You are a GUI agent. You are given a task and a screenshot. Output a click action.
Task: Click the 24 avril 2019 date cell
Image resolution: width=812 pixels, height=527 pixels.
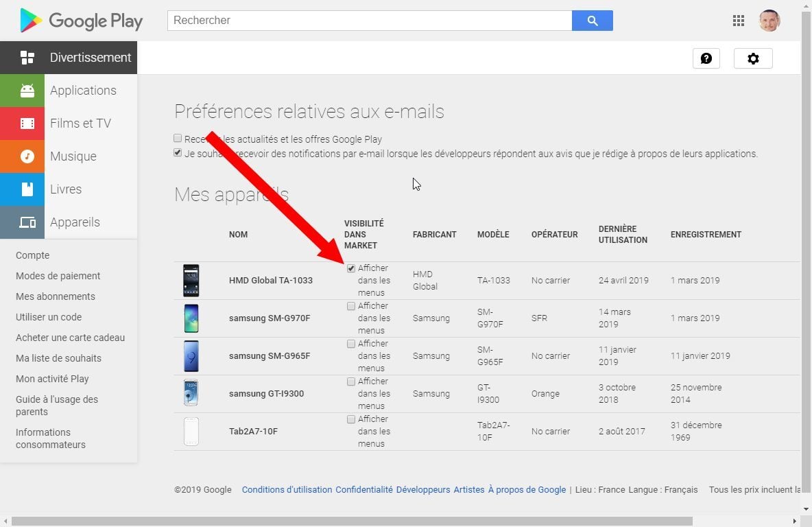click(x=623, y=281)
